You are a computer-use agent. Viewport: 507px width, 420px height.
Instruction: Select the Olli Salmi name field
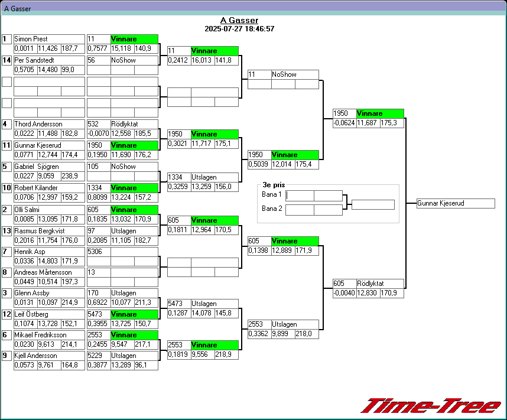point(49,210)
